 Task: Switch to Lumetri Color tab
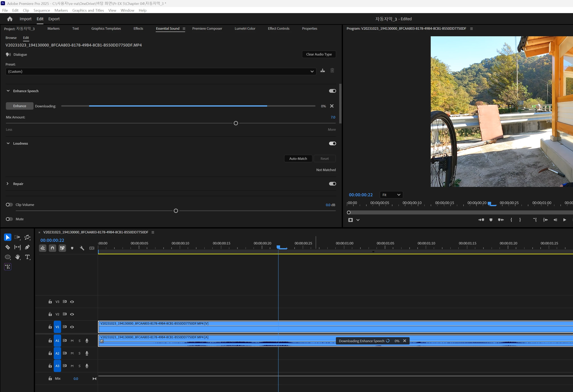point(245,28)
